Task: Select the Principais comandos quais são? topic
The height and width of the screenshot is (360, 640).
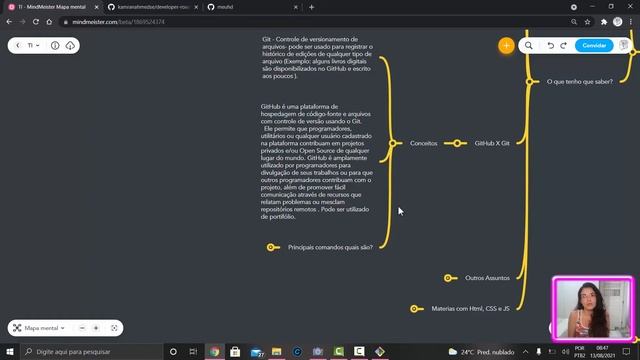Action: click(330, 247)
